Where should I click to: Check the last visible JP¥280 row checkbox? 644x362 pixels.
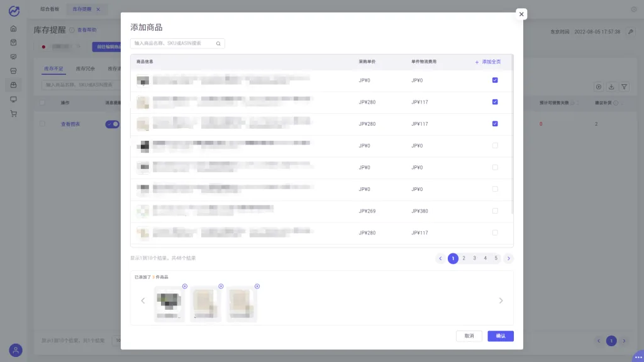point(495,233)
